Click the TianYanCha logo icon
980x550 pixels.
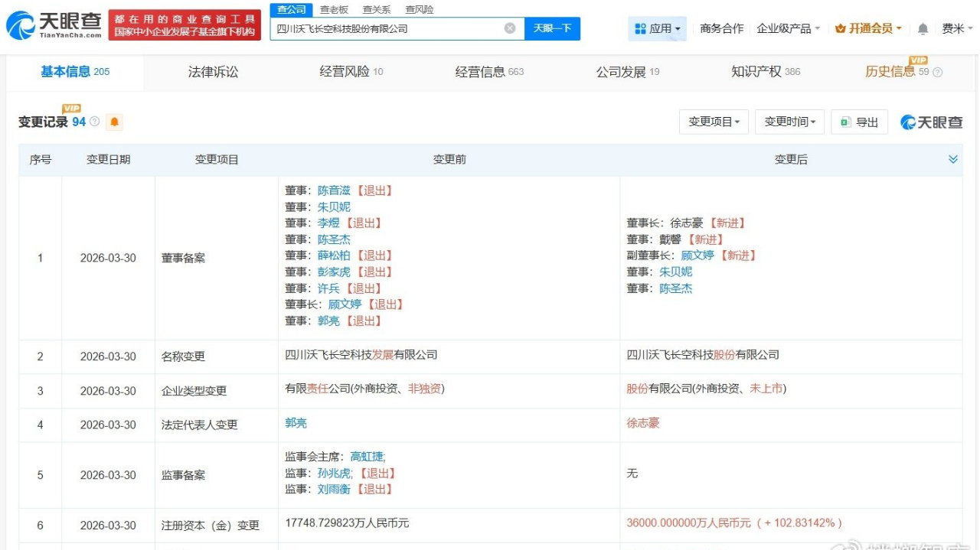click(21, 25)
